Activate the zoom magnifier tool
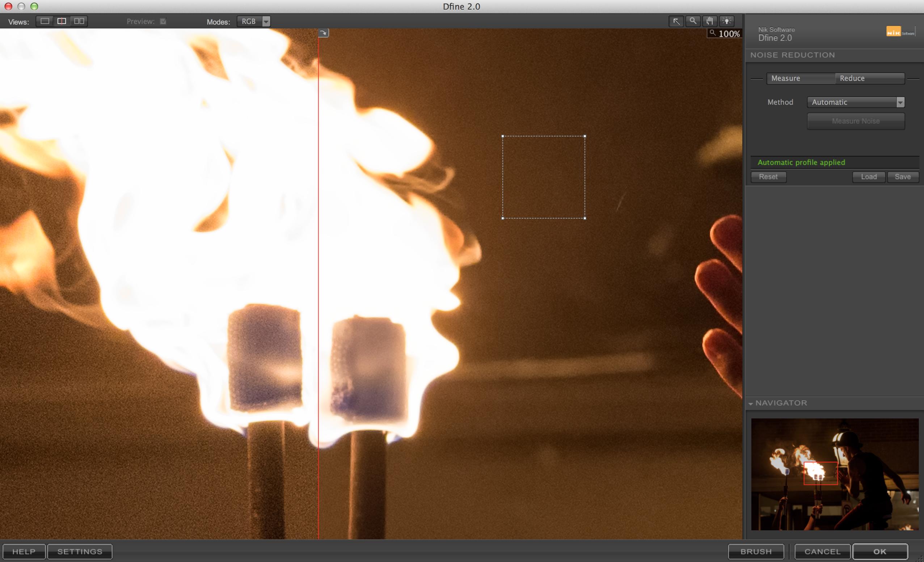 coord(693,21)
